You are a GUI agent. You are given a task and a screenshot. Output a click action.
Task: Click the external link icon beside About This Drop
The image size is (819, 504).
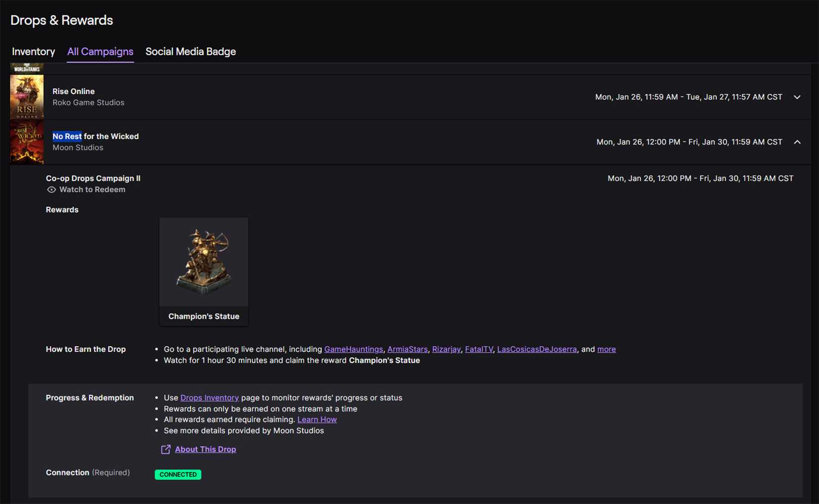(x=166, y=449)
